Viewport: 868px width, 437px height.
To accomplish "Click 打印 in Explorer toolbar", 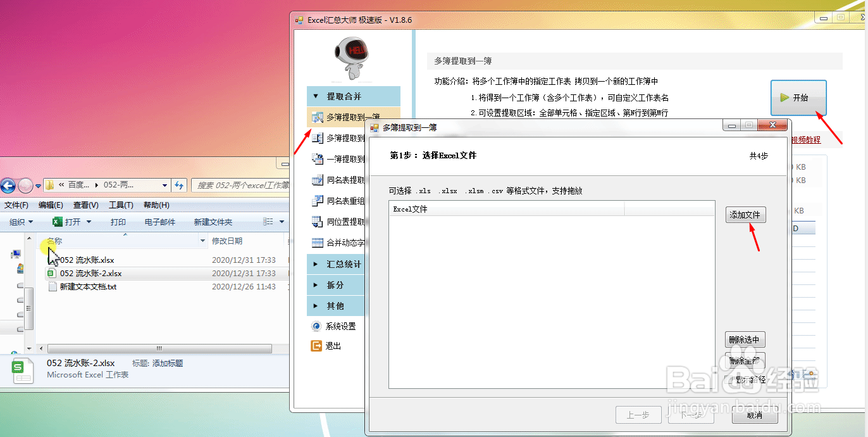I will 118,222.
